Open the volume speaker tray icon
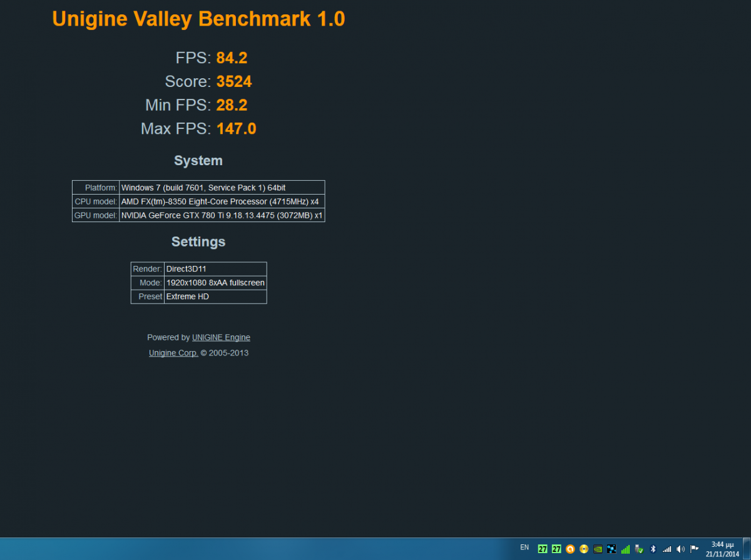This screenshot has height=560, width=751. (x=680, y=549)
